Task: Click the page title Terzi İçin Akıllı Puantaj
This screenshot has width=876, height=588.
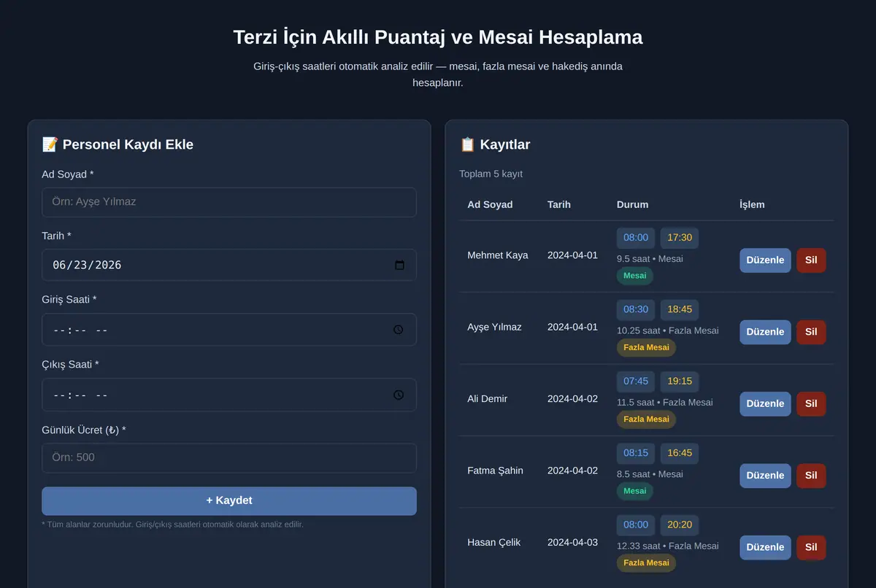Action: [438, 37]
